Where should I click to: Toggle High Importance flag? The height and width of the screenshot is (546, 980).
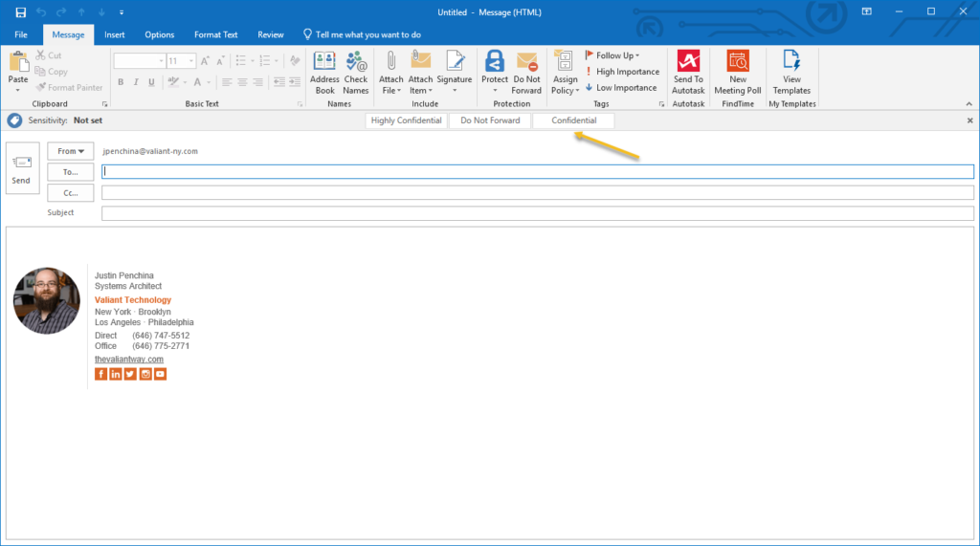click(622, 72)
